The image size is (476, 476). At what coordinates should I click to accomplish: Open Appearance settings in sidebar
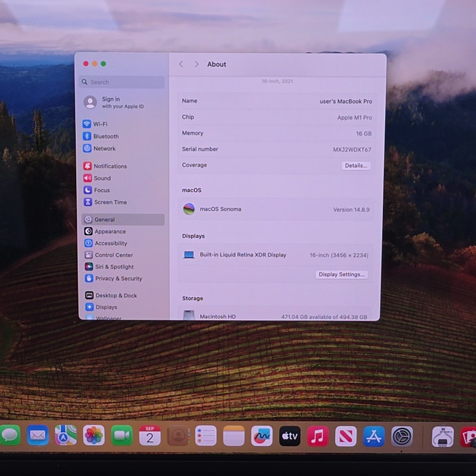(x=105, y=231)
